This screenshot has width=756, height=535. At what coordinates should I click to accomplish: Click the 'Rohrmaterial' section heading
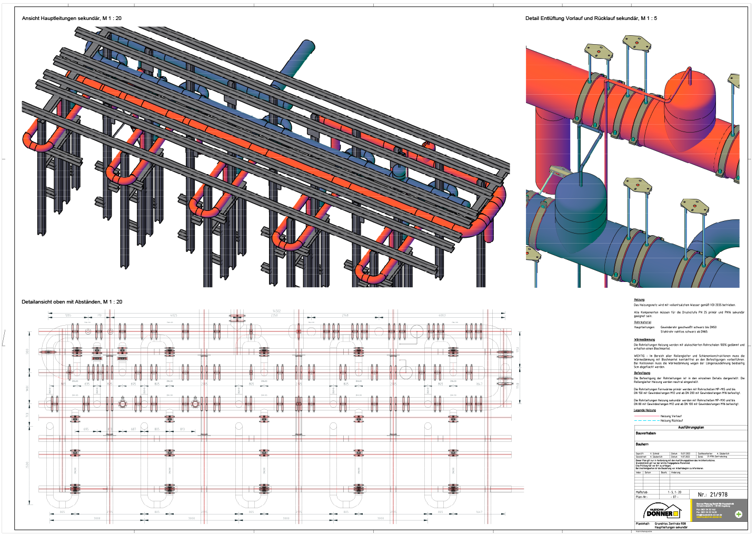[642, 322]
